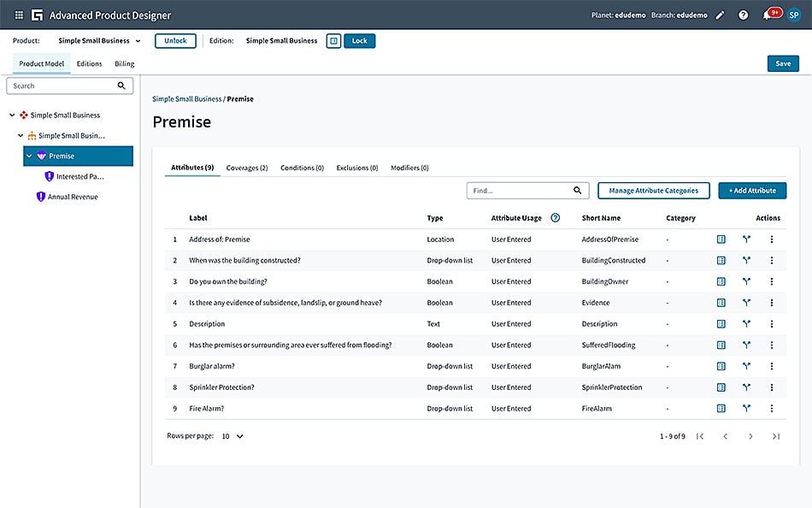
Task: Open the Rows per page dropdown
Action: click(232, 436)
